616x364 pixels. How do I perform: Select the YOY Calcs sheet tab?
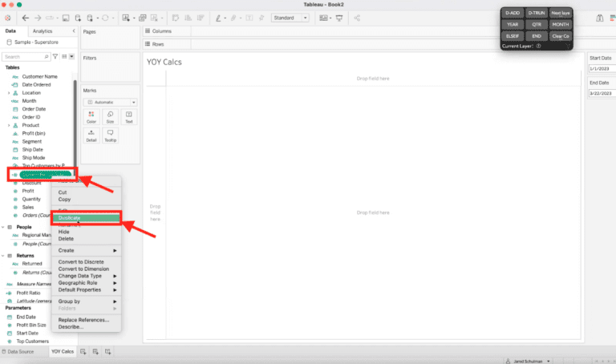pos(63,351)
